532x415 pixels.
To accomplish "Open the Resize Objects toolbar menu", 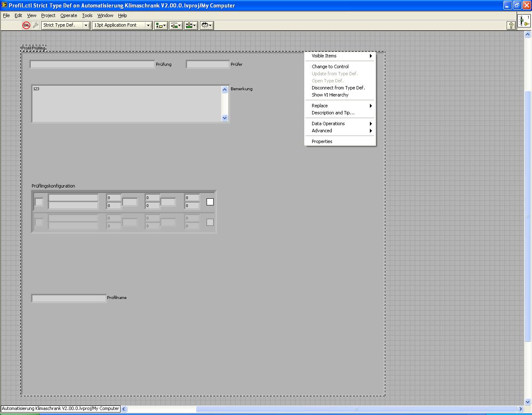I will pyautogui.click(x=191, y=25).
